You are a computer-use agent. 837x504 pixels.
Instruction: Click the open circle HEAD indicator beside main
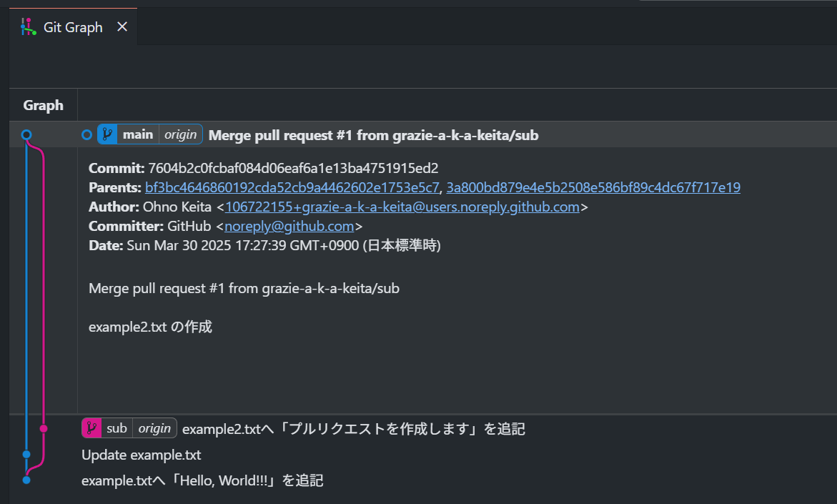pos(86,134)
